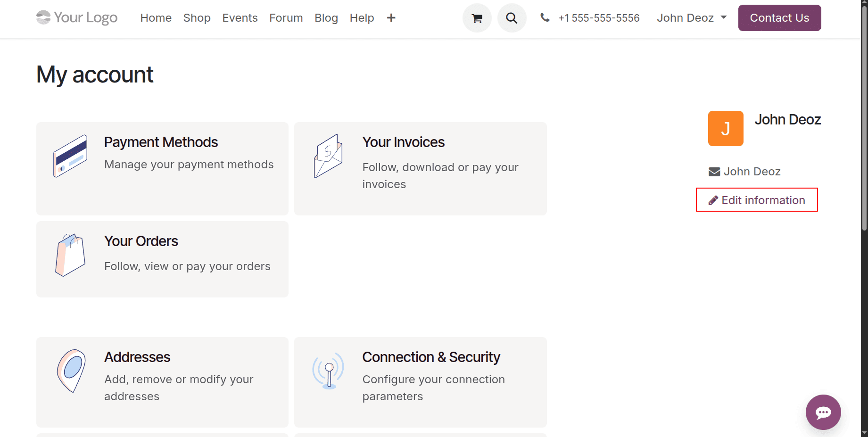Screen dimensions: 868x437
Task: Click the envelope icon beside John Deoz
Action: [714, 172]
